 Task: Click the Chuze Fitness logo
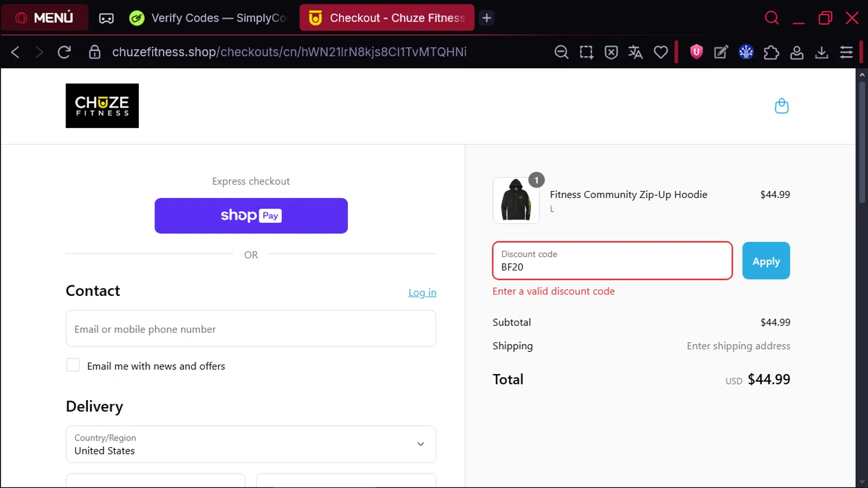(x=102, y=105)
